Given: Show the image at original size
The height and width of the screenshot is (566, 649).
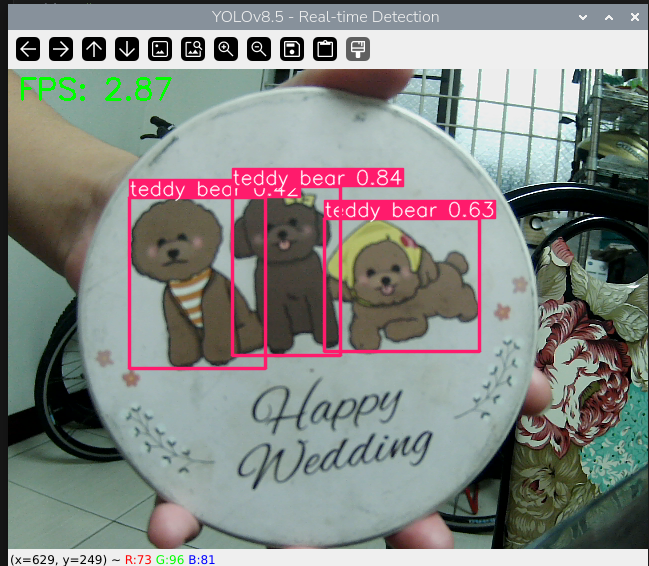Looking at the screenshot, I should [160, 49].
